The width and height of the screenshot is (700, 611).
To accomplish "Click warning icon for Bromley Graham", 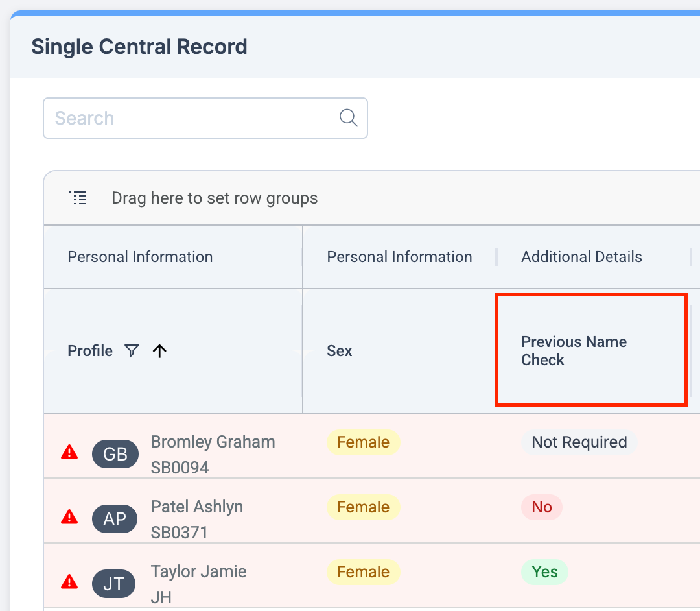I will 69,452.
